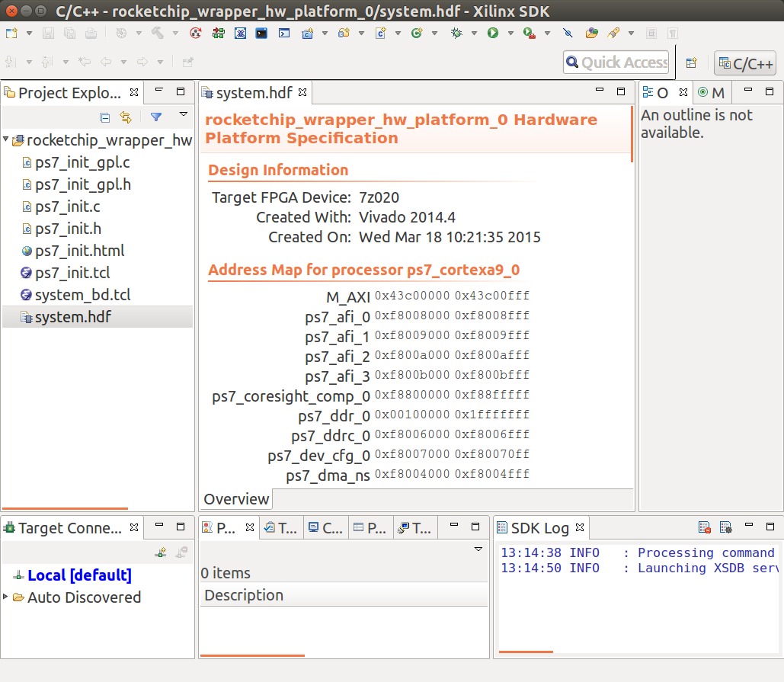Viewport: 784px width, 682px height.
Task: Open Project Explorer view menu dropdown
Action: click(x=183, y=115)
